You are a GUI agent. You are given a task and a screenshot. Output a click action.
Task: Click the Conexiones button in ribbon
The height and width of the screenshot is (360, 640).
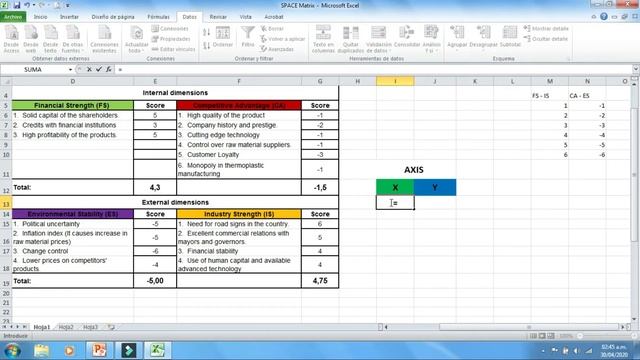click(x=170, y=29)
